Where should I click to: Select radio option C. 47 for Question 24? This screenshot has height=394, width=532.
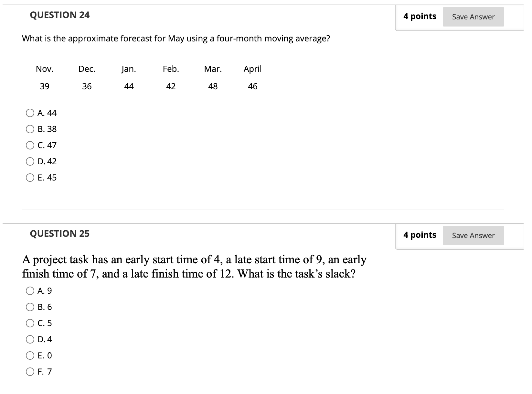tap(30, 145)
